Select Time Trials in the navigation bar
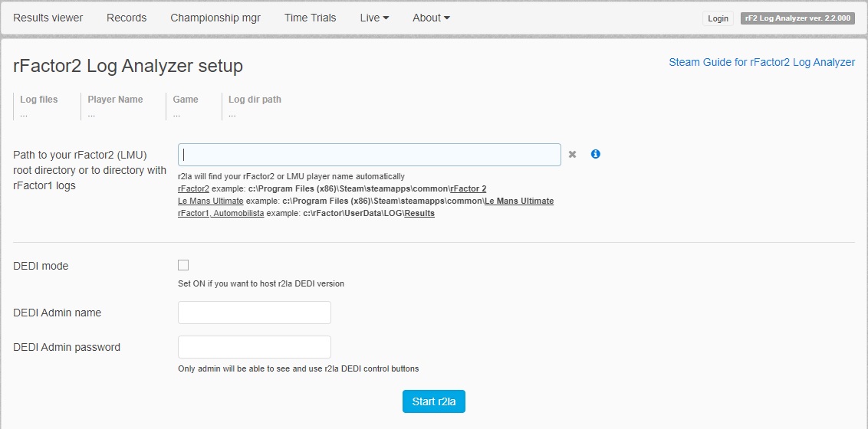This screenshot has width=868, height=429. click(x=310, y=18)
